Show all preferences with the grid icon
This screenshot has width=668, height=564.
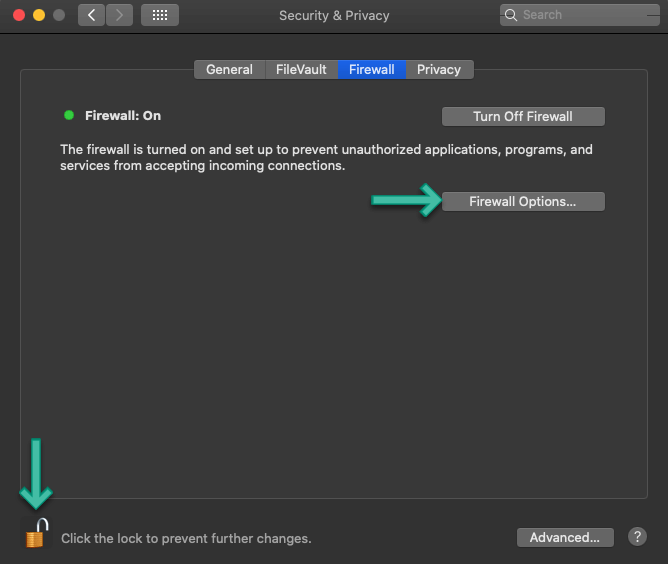[x=160, y=15]
